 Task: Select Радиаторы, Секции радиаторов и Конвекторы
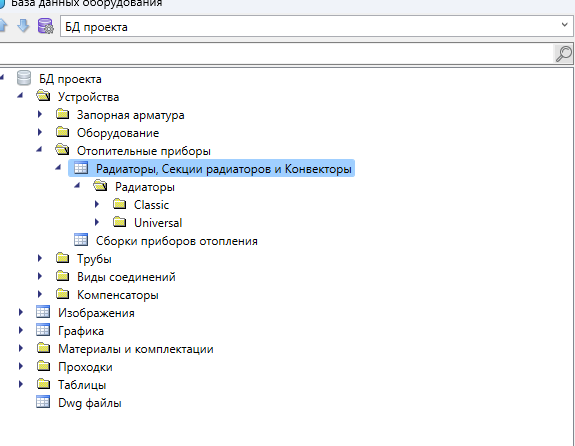(224, 169)
